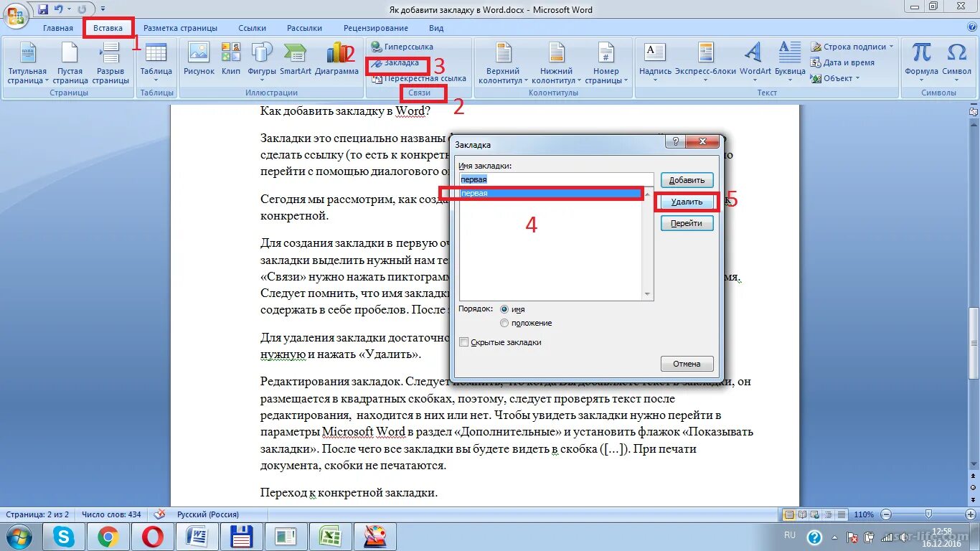
Task: Click the Закладка bookmark command in ribbon
Action: pos(395,63)
